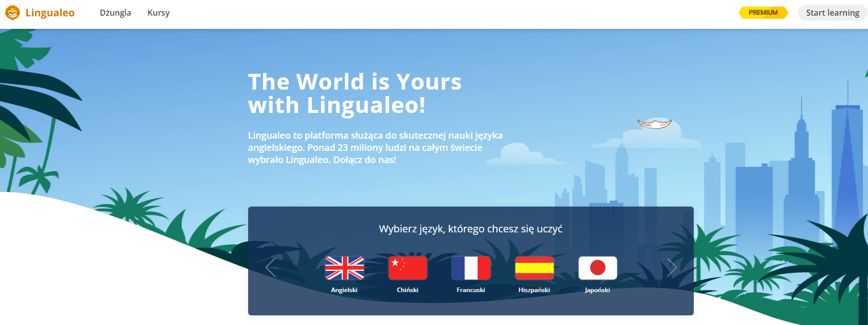Click the next languages right arrow

coord(672,267)
